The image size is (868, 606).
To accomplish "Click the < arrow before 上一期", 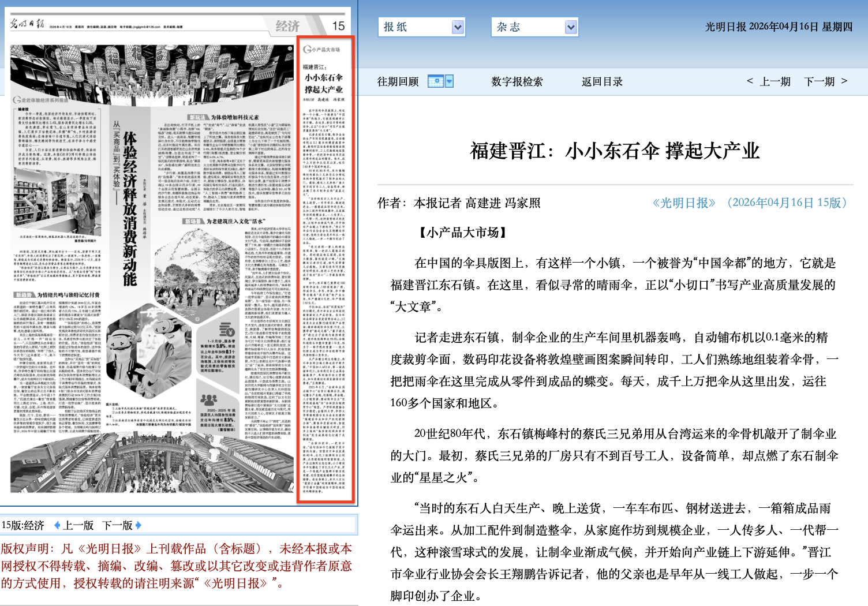I will tap(750, 81).
